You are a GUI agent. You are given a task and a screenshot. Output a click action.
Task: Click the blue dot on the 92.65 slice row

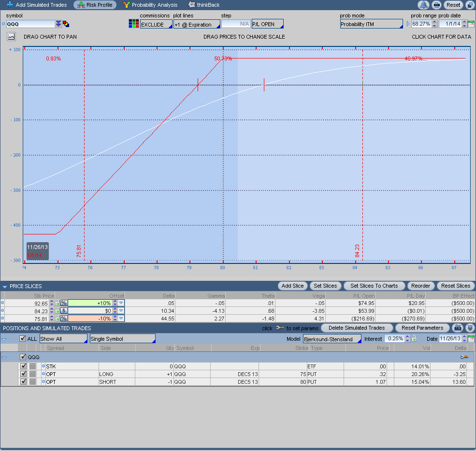3,303
